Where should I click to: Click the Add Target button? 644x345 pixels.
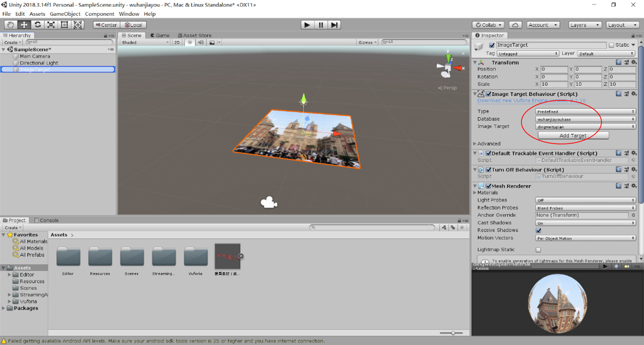pos(573,136)
